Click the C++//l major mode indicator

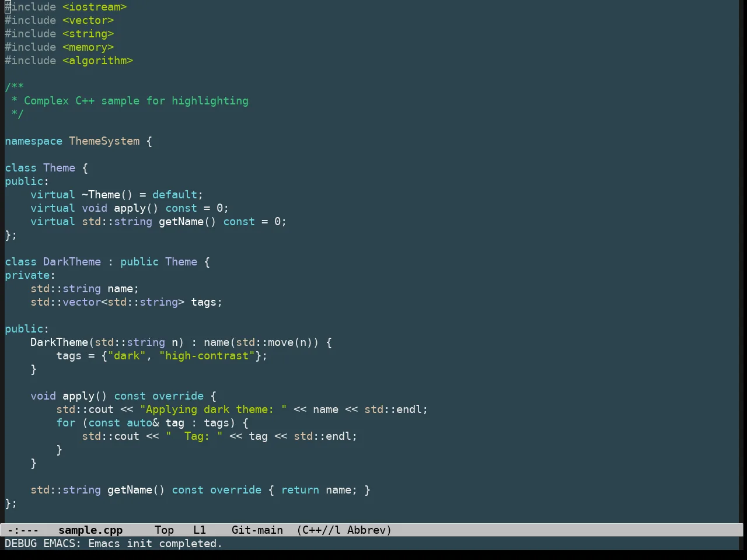pyautogui.click(x=319, y=530)
